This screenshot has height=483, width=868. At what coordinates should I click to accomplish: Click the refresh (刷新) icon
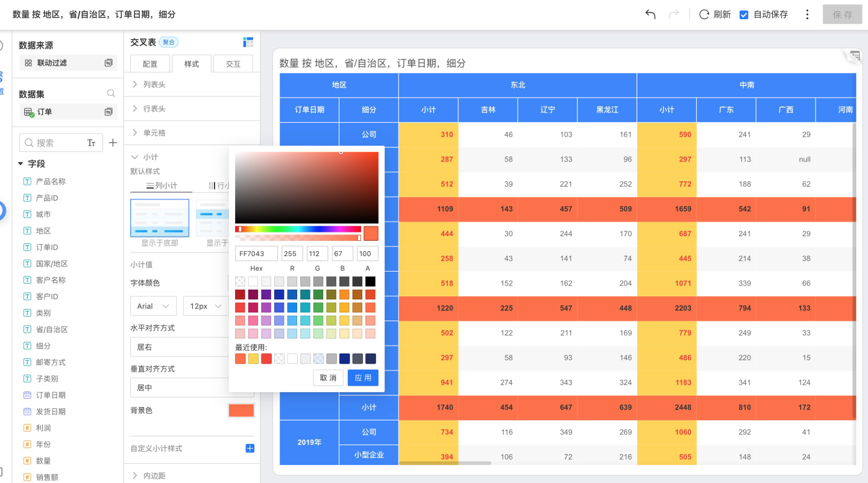coord(704,14)
